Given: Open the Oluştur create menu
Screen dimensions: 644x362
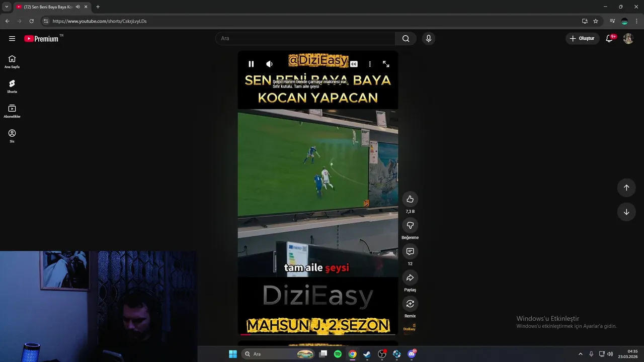Looking at the screenshot, I should pyautogui.click(x=583, y=39).
